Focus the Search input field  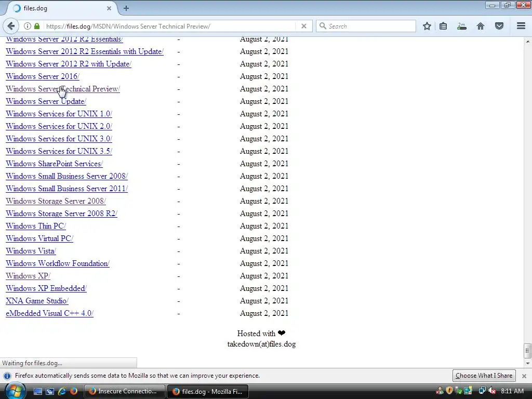coord(366,26)
